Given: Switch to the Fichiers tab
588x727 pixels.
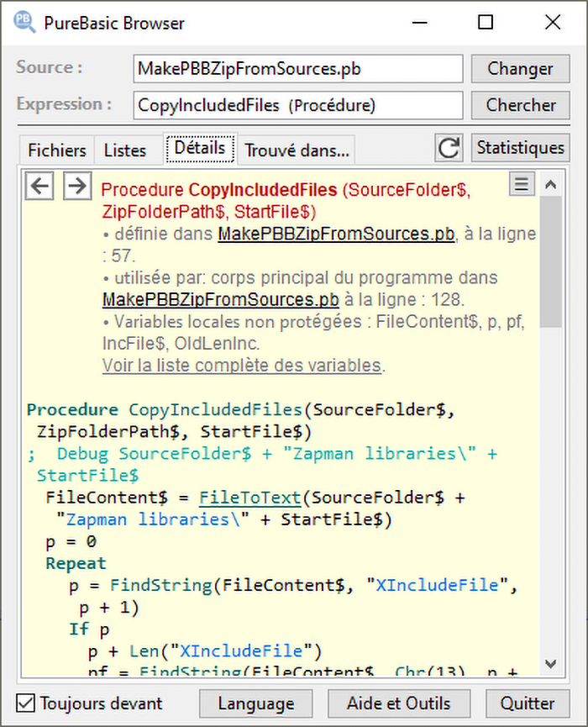Looking at the screenshot, I should point(57,150).
